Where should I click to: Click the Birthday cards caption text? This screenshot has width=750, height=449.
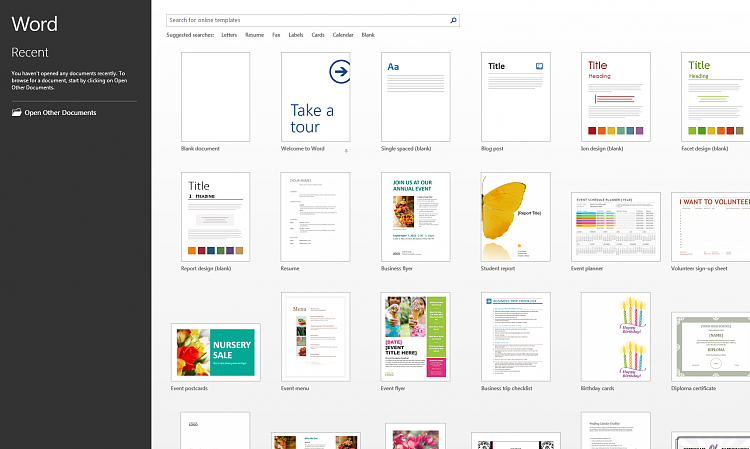click(597, 388)
